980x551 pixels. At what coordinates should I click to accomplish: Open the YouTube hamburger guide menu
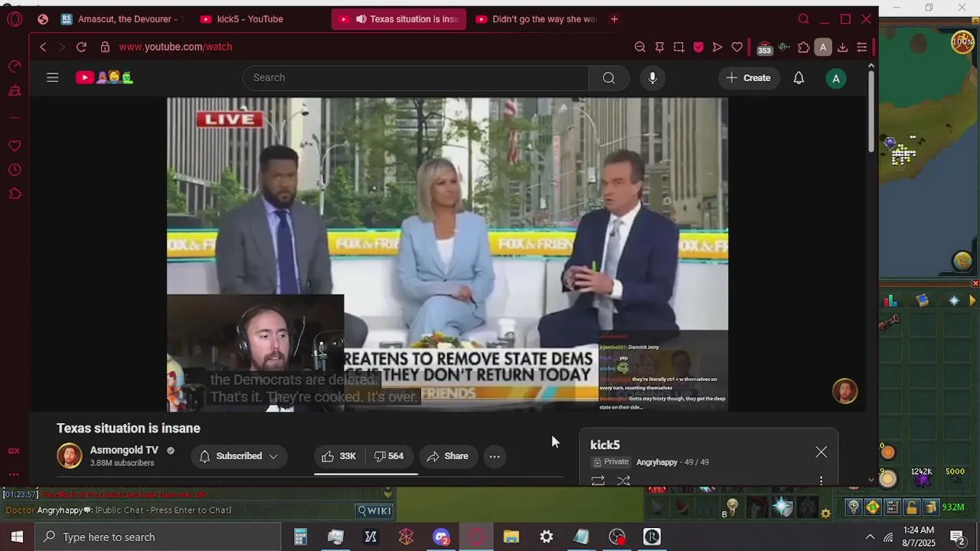(53, 77)
